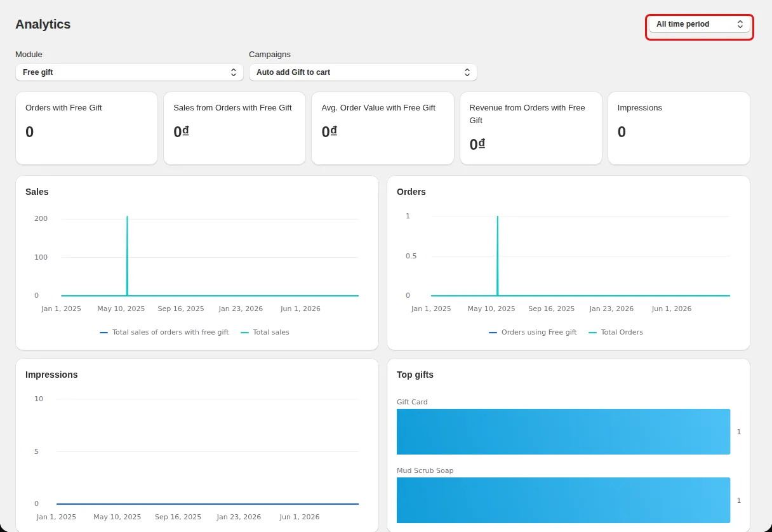Click the 'Module' field label
This screenshot has height=532, width=772.
pos(29,55)
